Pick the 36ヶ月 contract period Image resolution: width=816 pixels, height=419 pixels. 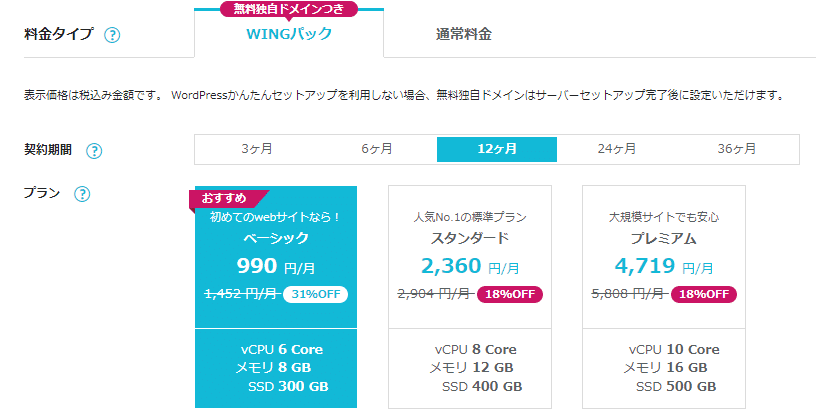pos(738,149)
